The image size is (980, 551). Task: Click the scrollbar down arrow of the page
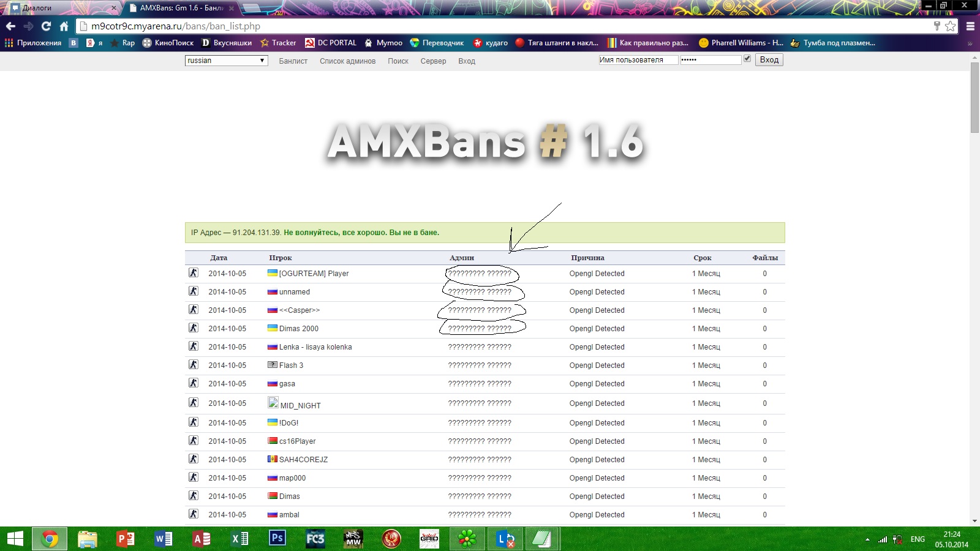[974, 521]
